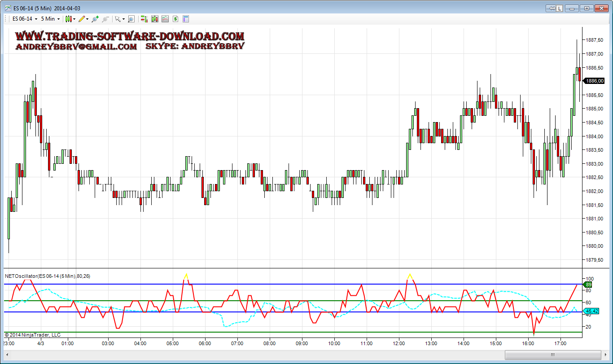Open the chart Properties icon

pyautogui.click(x=186, y=19)
